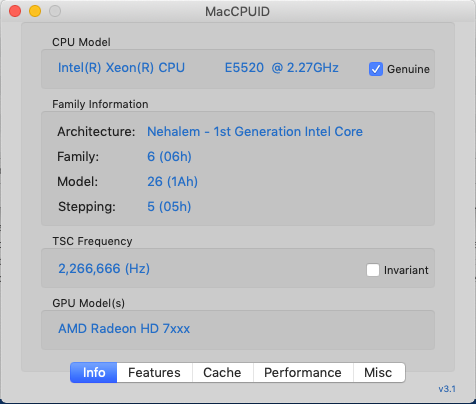
Task: Click the TSC frequency 2,266,666 (Hz)
Action: 104,269
